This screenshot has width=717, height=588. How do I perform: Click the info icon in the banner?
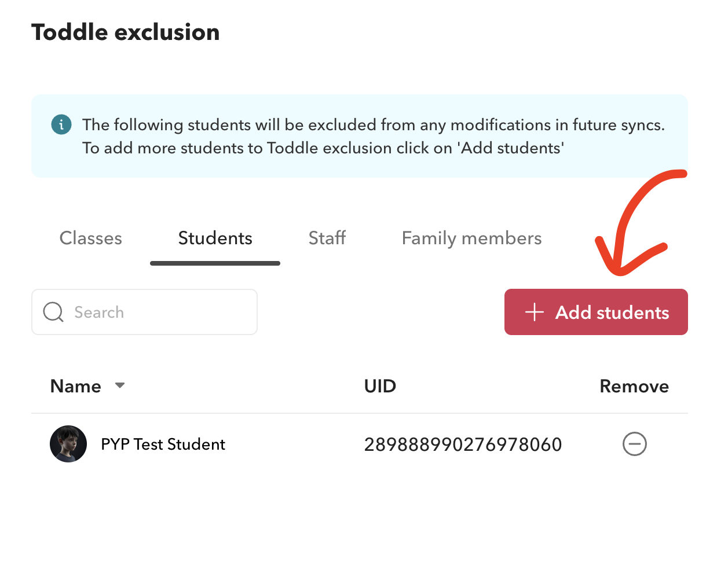click(61, 124)
